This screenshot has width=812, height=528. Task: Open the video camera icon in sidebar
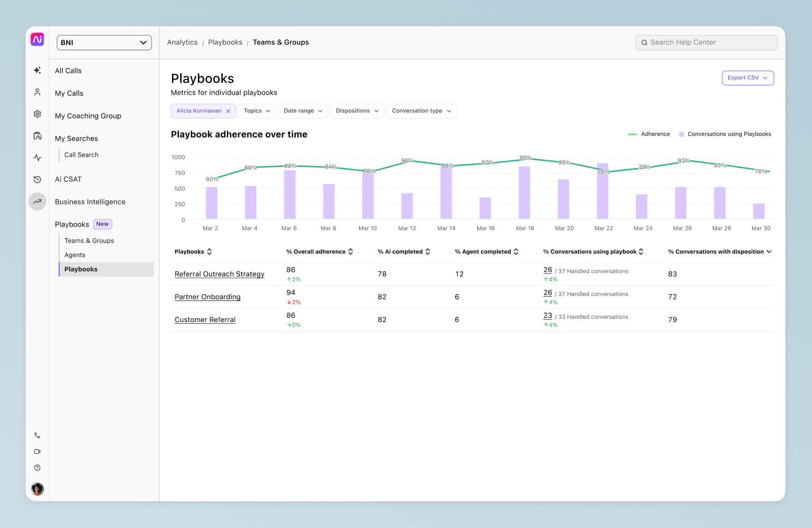click(x=37, y=452)
